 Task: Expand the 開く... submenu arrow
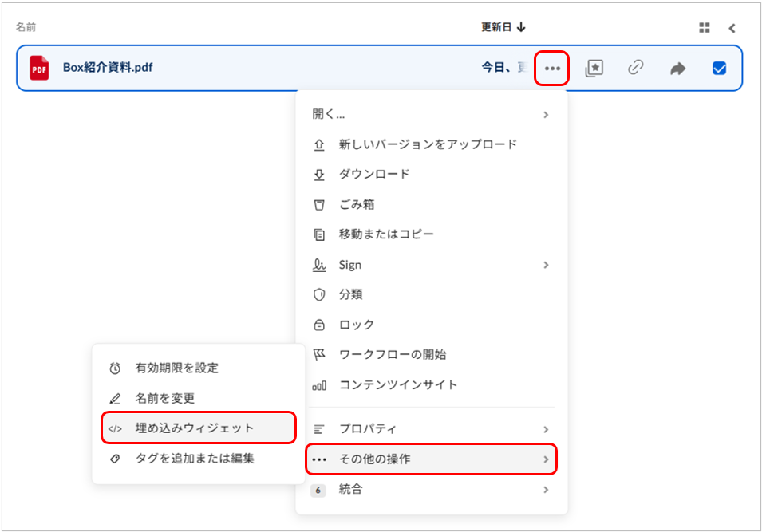click(x=546, y=115)
